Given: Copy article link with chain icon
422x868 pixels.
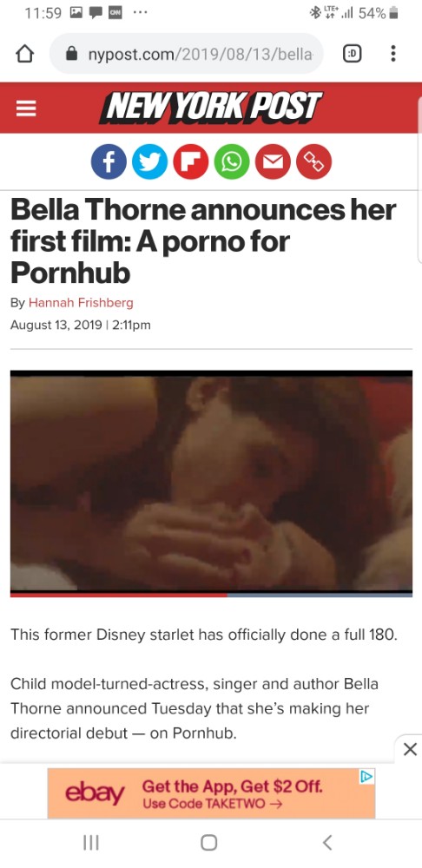Looking at the screenshot, I should [314, 161].
